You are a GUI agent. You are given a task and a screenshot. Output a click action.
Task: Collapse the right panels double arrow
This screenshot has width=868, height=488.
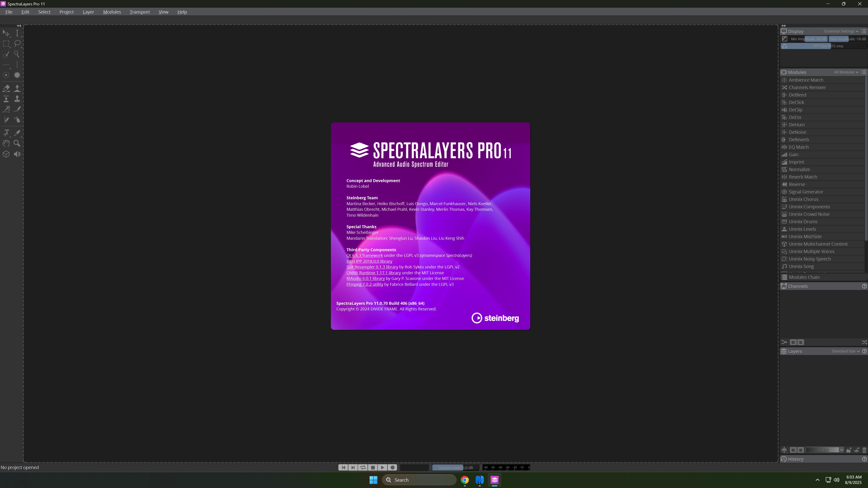point(784,26)
